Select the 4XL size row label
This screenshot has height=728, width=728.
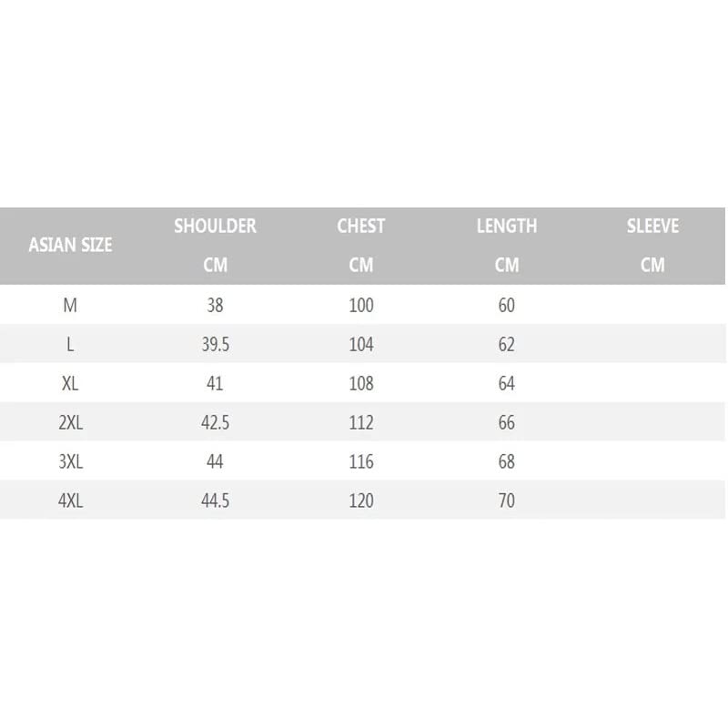click(x=70, y=501)
